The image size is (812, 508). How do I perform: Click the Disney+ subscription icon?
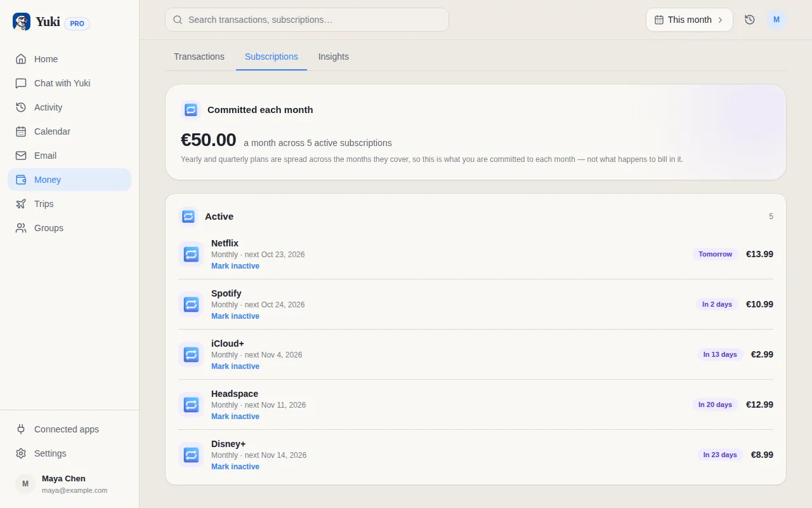(191, 455)
